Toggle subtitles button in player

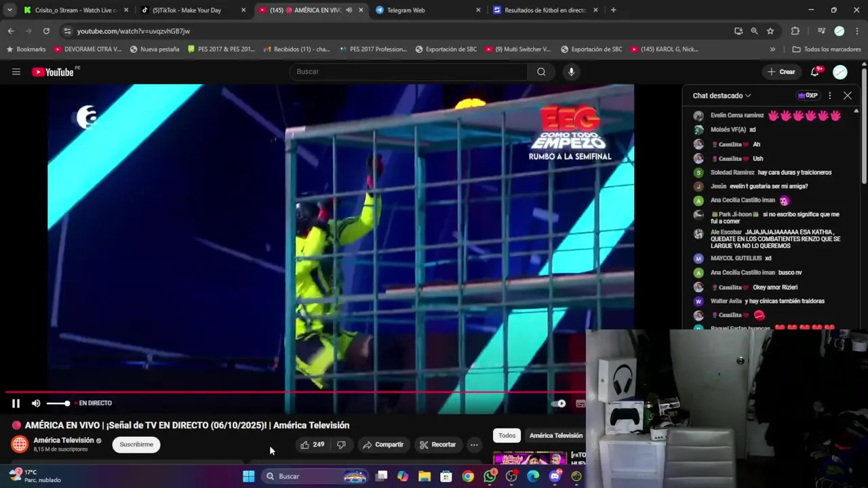coord(580,403)
